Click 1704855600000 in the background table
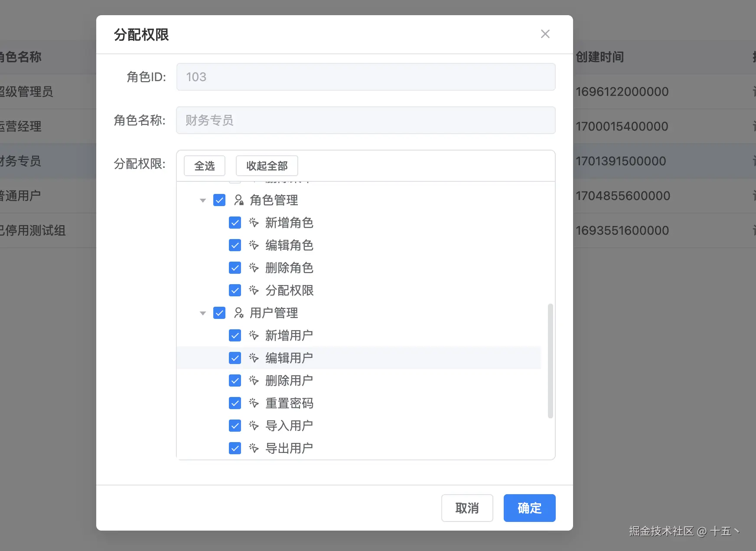This screenshot has width=756, height=551. (623, 196)
